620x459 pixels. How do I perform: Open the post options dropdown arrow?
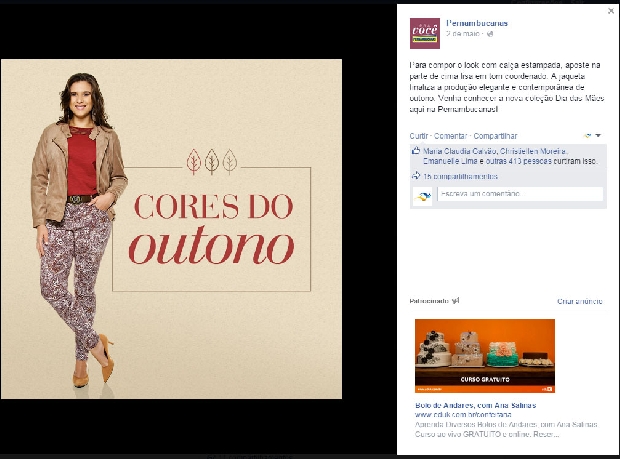coord(598,136)
